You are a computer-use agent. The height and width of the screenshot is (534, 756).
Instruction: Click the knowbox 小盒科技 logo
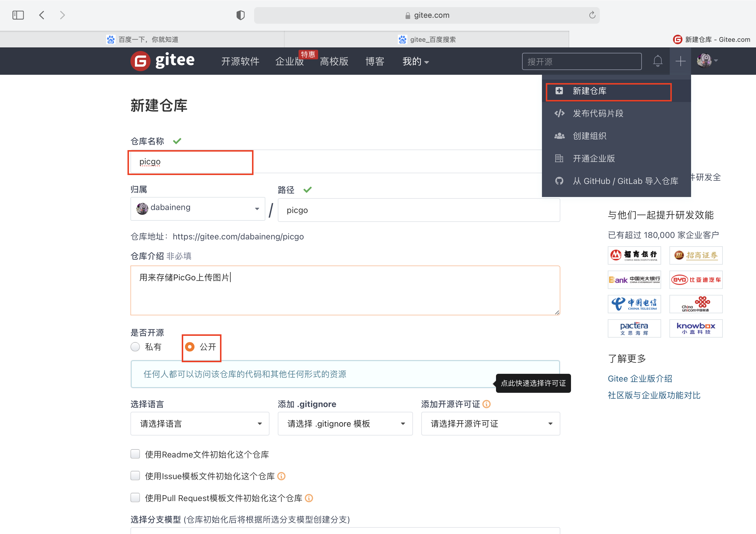696,328
